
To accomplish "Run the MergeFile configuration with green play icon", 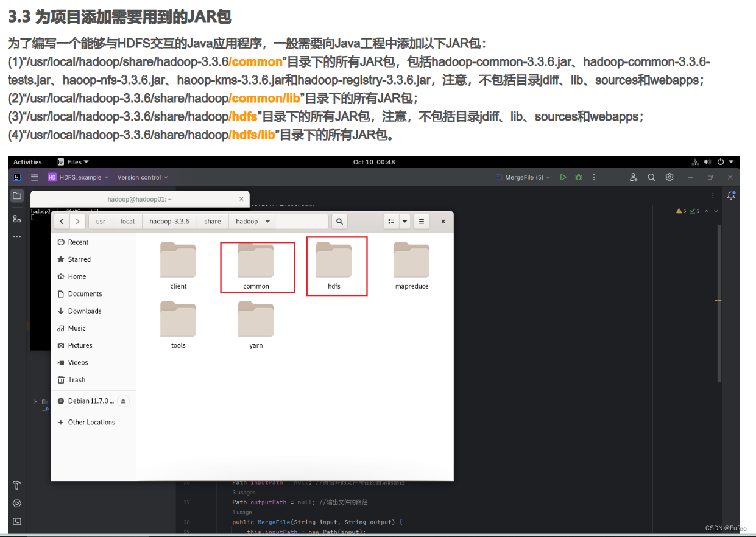I will click(x=563, y=177).
